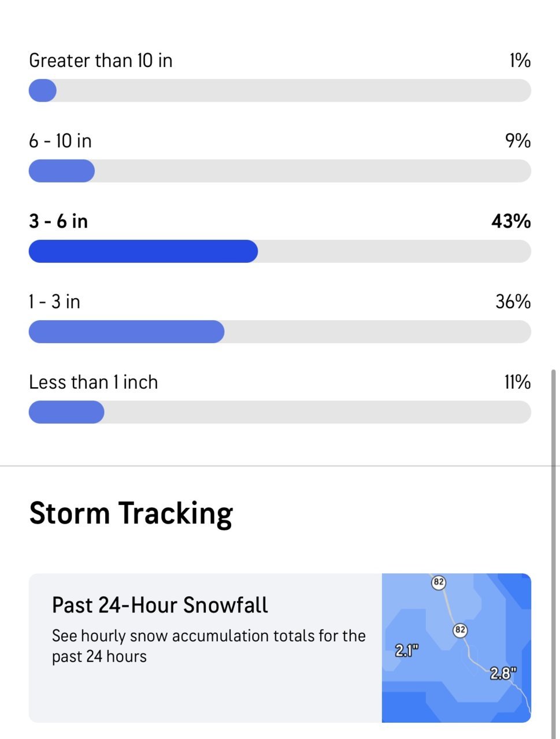Image resolution: width=560 pixels, height=739 pixels.
Task: Tap the 43% probability value
Action: [x=511, y=221]
